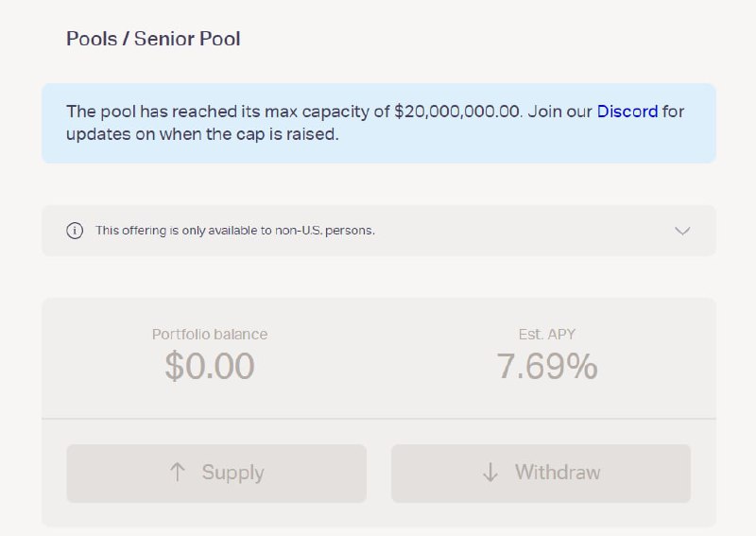The height and width of the screenshot is (536, 756).
Task: Click the non-U.S. persons offering text
Action: (234, 231)
